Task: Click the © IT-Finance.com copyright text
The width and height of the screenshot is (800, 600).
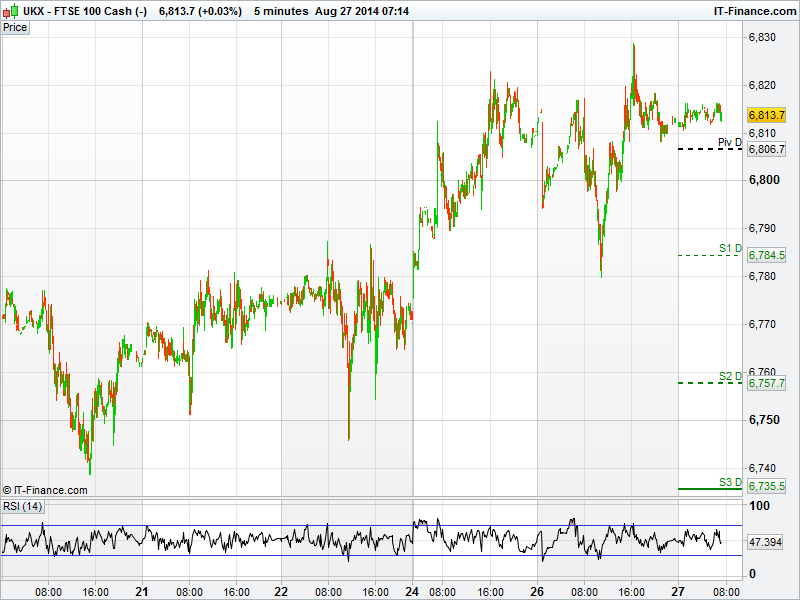Action: click(x=45, y=490)
